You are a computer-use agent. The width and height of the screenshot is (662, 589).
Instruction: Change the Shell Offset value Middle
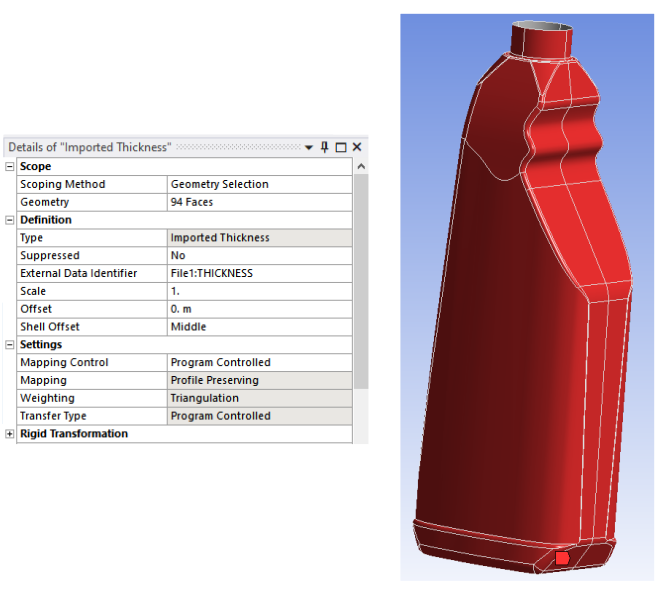click(260, 327)
